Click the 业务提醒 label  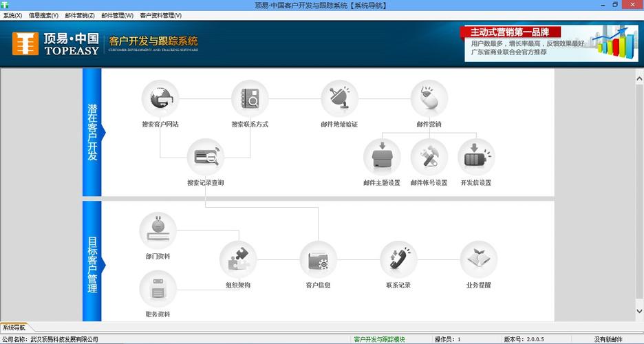(x=478, y=285)
